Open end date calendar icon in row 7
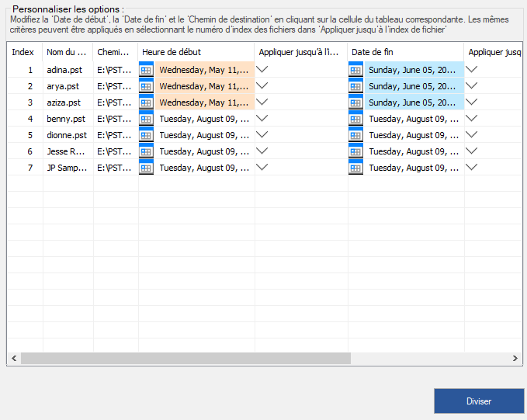This screenshot has width=527, height=420. (x=355, y=168)
